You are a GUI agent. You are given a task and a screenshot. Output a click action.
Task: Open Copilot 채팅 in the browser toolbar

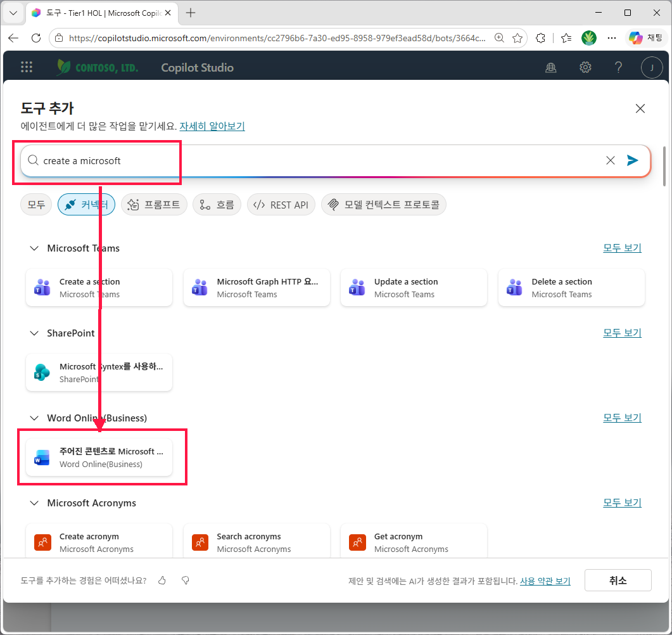click(x=645, y=38)
